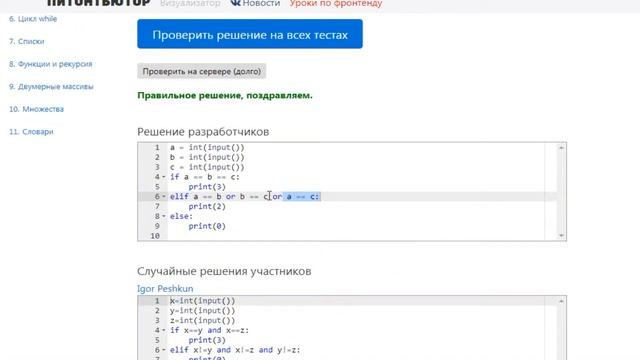
Task: Open Igor Peshkun's profile link
Action: coord(165,289)
